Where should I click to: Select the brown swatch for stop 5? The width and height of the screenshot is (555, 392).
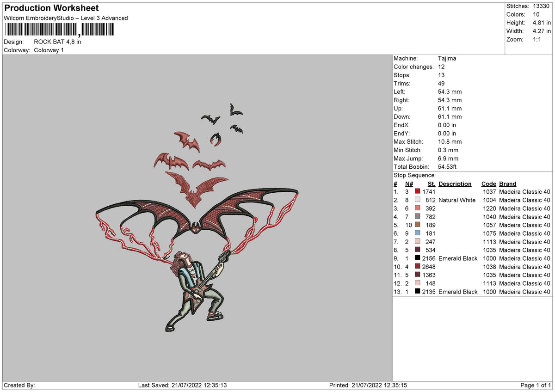point(418,225)
